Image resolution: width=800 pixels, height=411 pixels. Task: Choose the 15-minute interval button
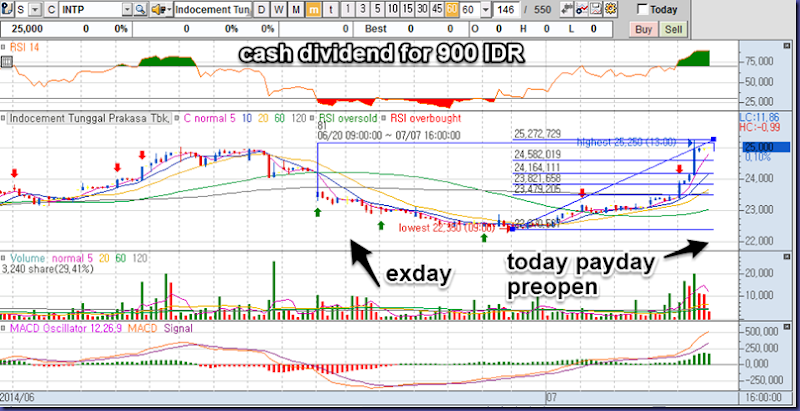coord(407,9)
